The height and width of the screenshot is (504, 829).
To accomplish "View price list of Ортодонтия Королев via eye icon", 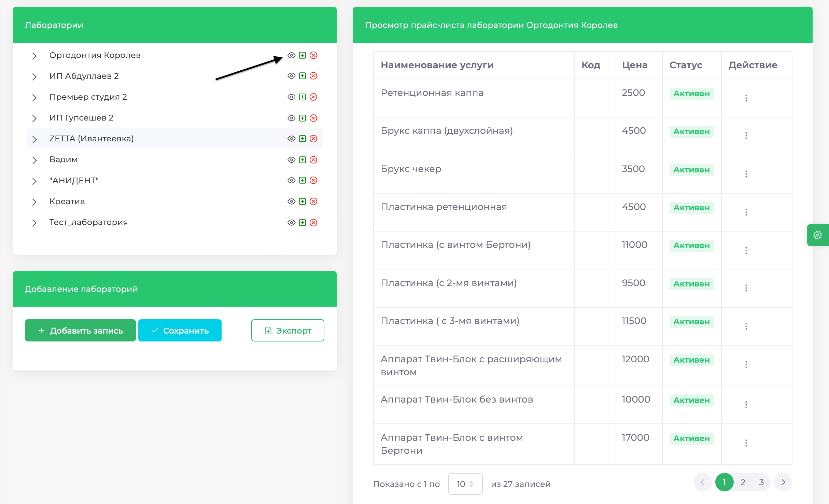I will (x=291, y=55).
